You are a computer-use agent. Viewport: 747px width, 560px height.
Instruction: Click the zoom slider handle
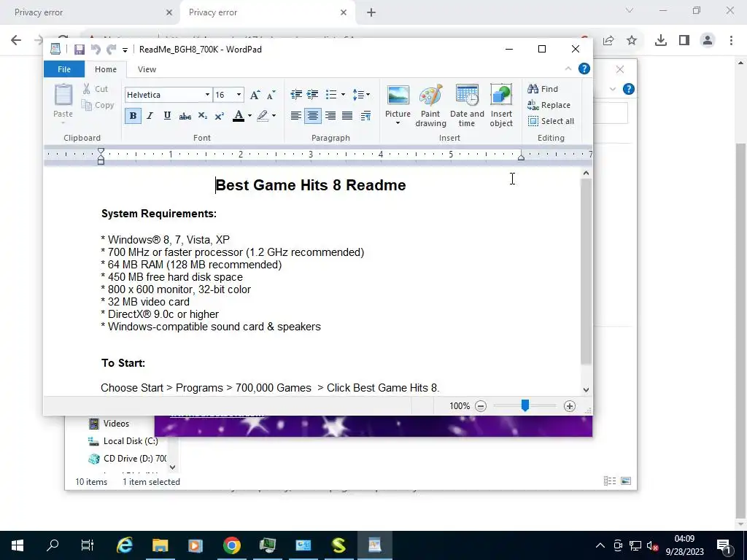click(x=525, y=405)
